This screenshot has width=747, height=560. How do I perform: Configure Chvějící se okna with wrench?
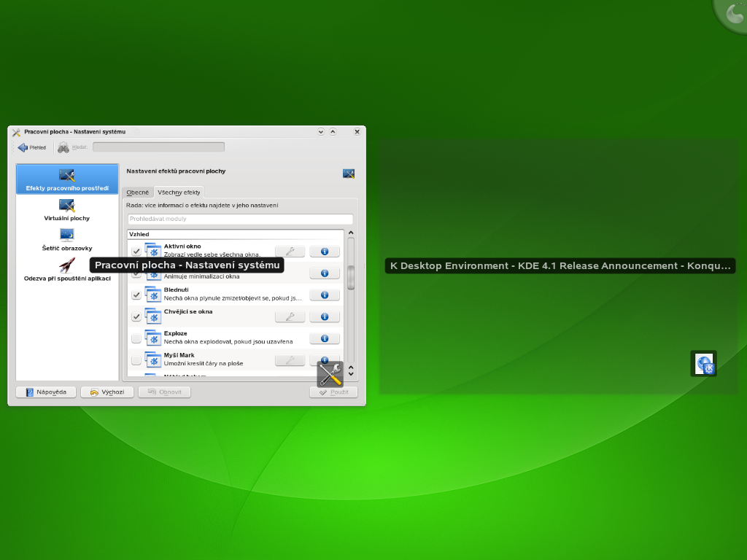point(290,316)
